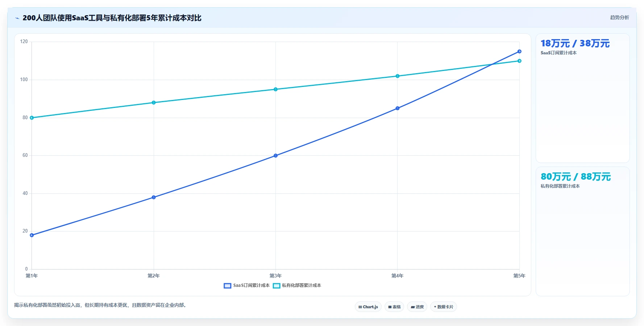Click the x-axis label 第3年
The image size is (644, 326).
point(275,276)
